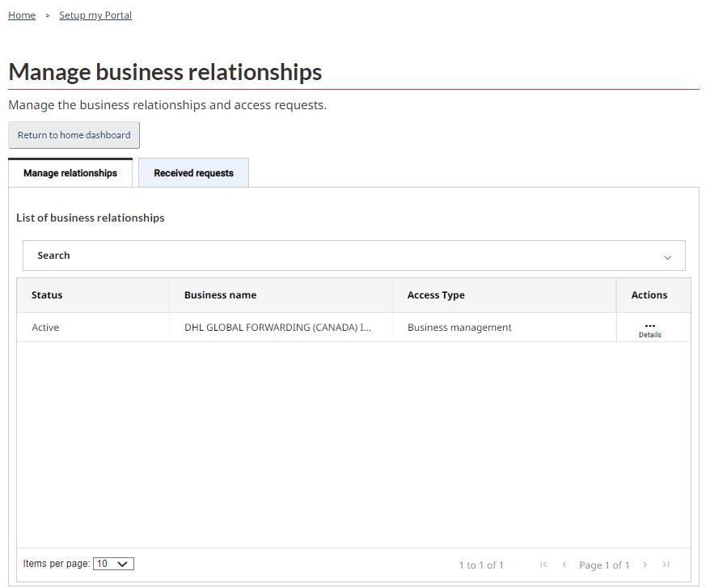Click the Page 1 of 1 indicator
Viewport: 710px width, 588px height.
603,565
